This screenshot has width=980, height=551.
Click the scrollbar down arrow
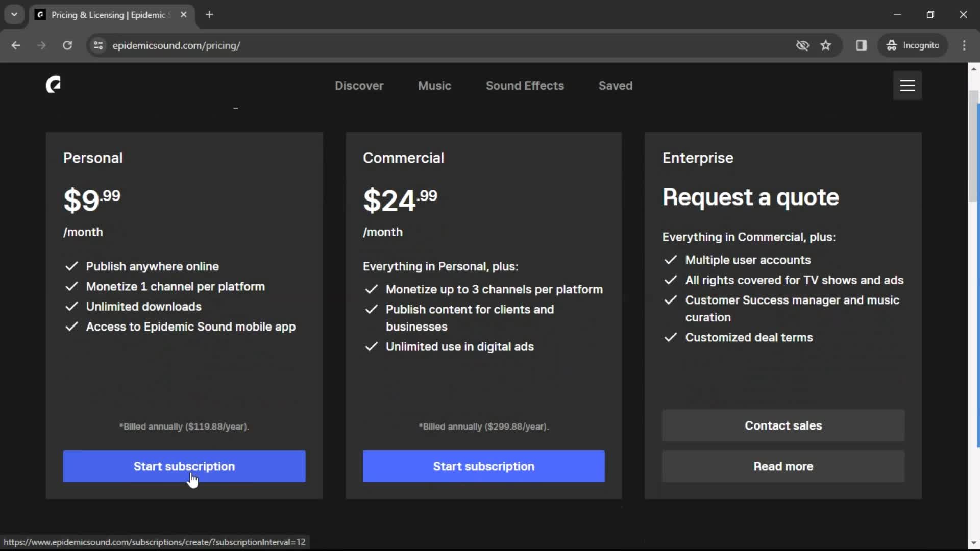(974, 543)
